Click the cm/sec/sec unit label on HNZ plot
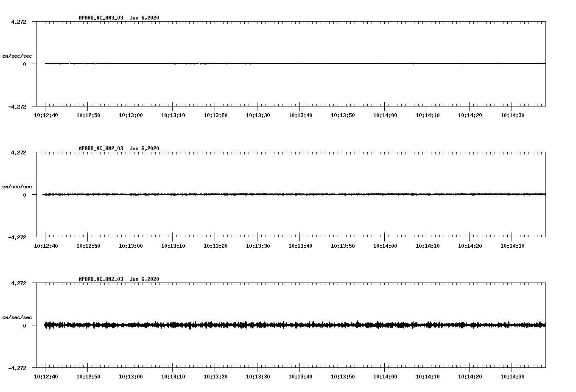Screen dimensions: 576x392 tap(17, 317)
